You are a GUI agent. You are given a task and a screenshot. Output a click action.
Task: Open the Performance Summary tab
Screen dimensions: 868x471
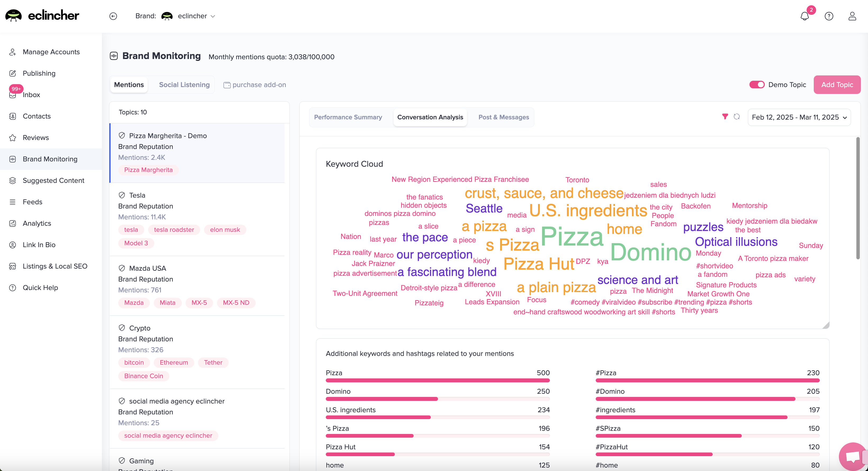tap(348, 117)
